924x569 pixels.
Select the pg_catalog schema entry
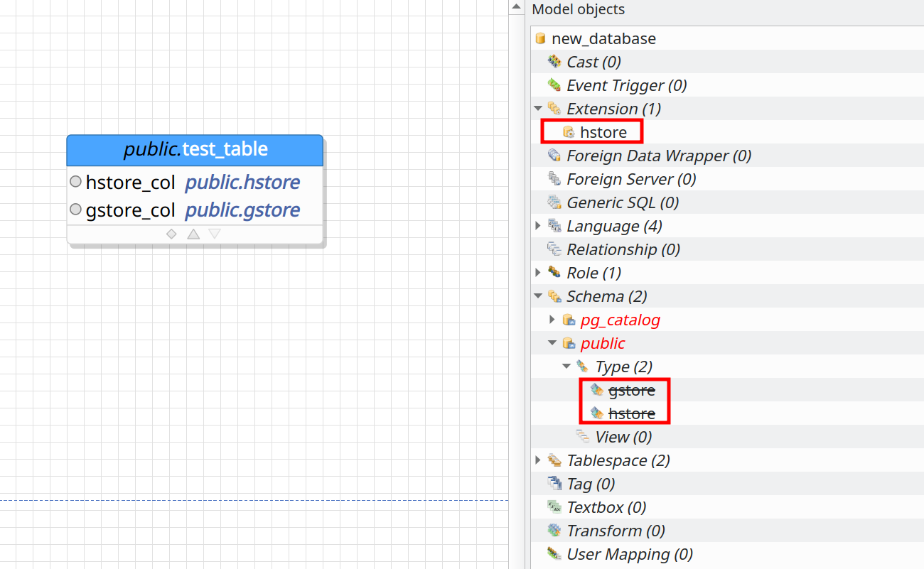(621, 320)
